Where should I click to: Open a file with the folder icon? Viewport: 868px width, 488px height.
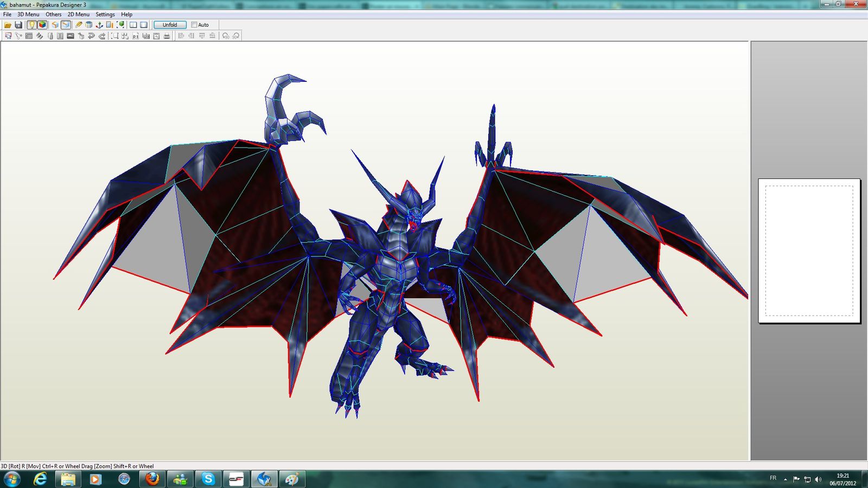[8, 25]
